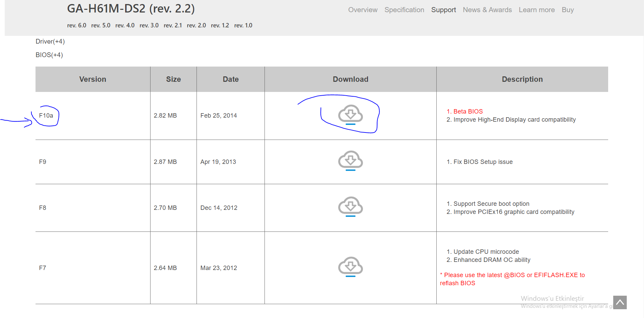Open the Learn more tab
The image size is (644, 318).
[x=536, y=10]
